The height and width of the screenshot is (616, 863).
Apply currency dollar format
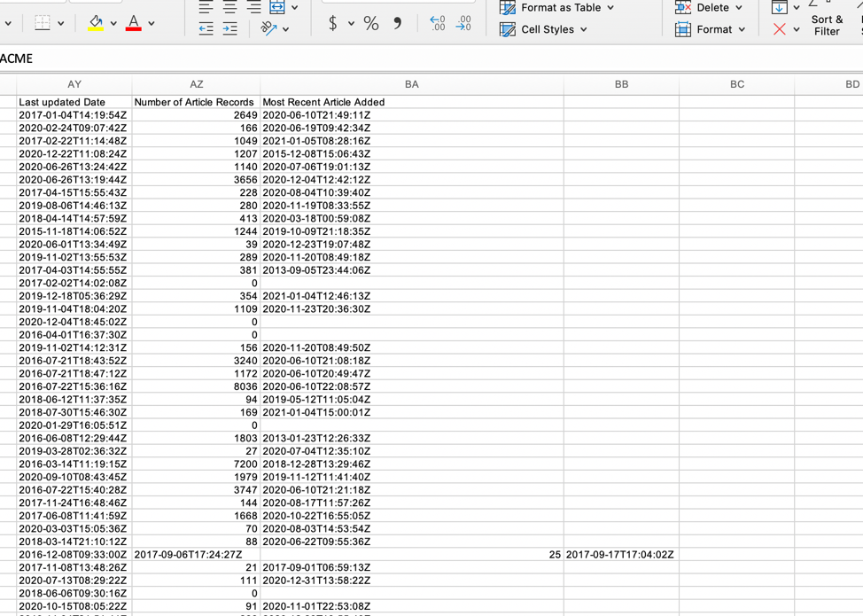coord(332,23)
